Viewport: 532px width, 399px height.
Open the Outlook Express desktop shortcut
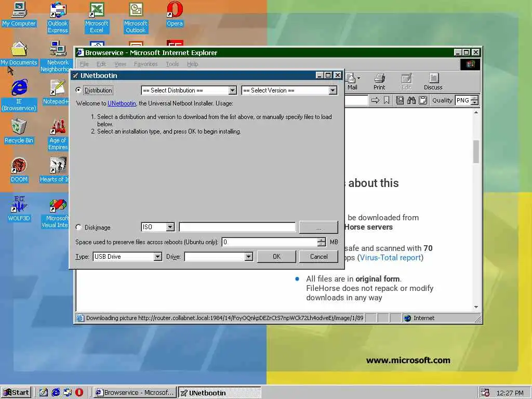pos(58,17)
